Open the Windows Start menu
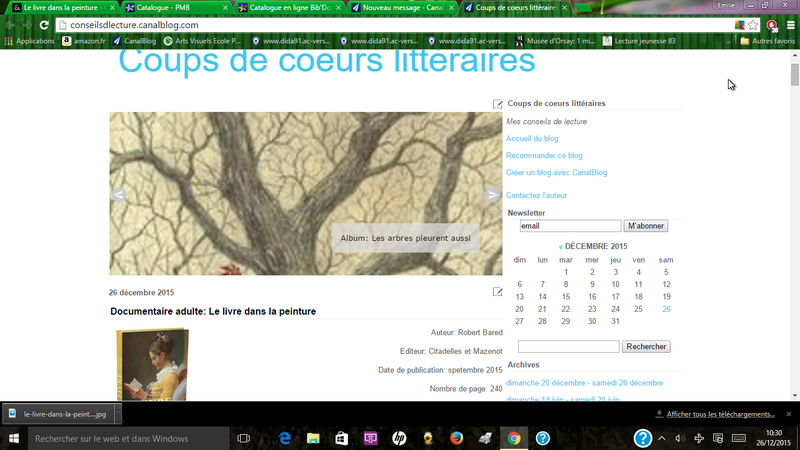Screen dimensions: 800x450 point(14,438)
